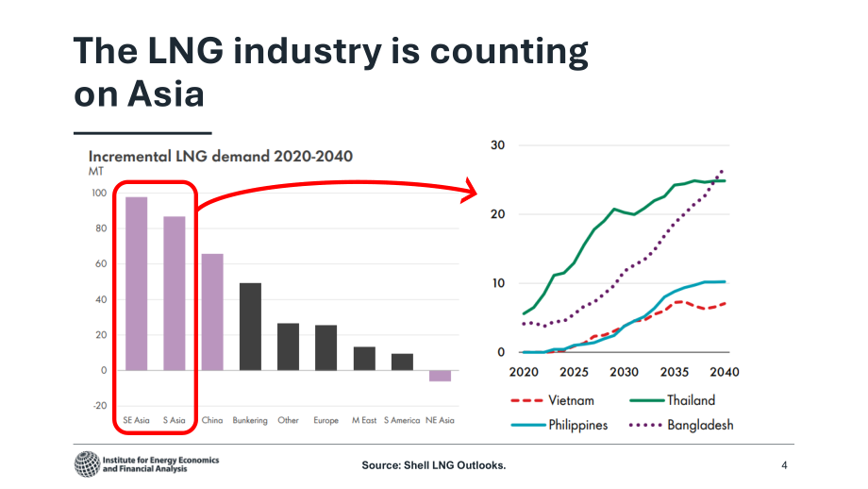868x489 pixels.
Task: Click the 'China' axis label
Action: point(212,420)
